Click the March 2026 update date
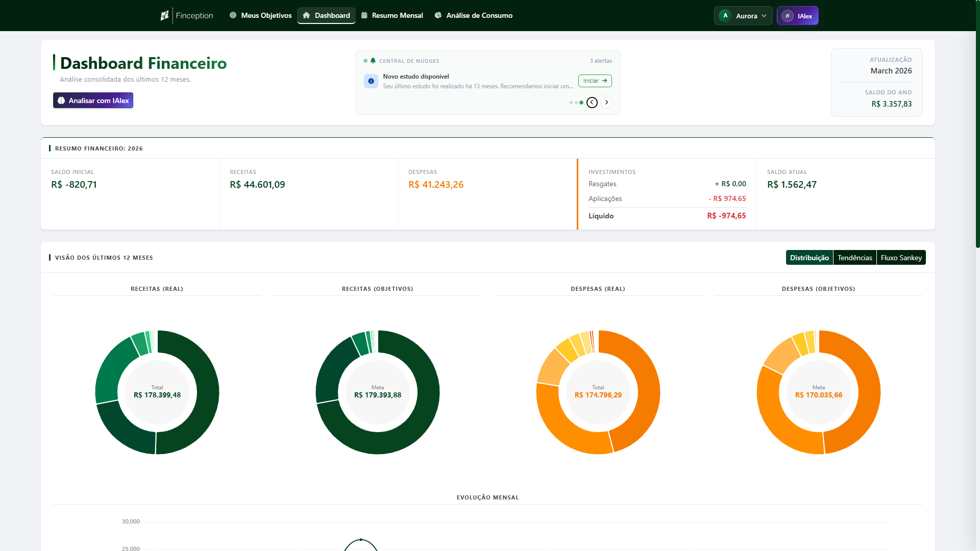The height and width of the screenshot is (551, 980). (891, 71)
